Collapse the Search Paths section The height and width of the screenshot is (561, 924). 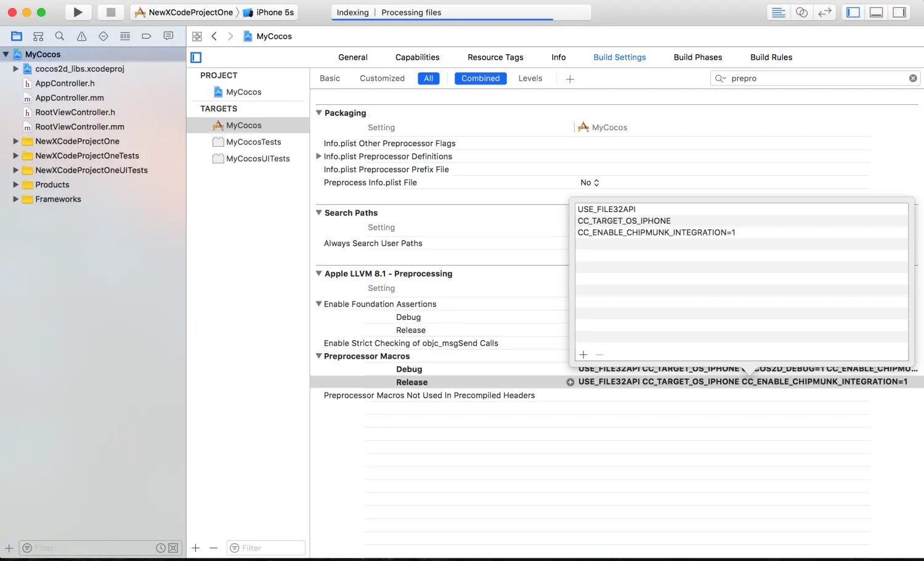click(319, 213)
